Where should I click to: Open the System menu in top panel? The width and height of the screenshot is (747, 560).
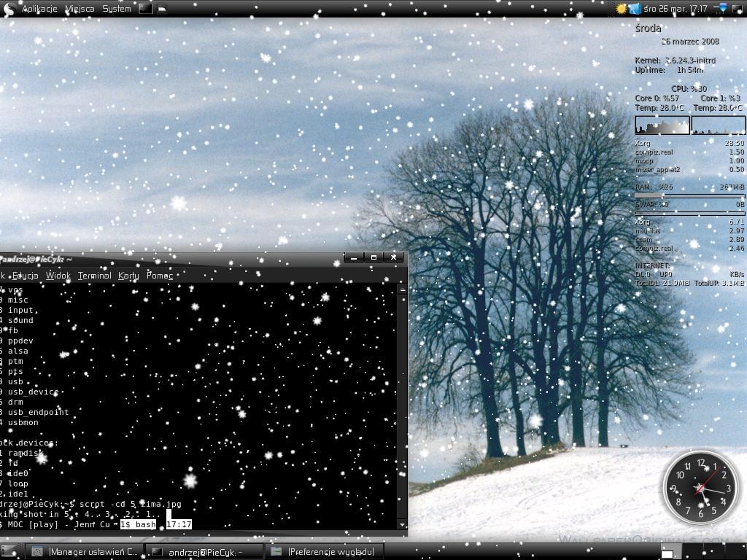pos(116,9)
